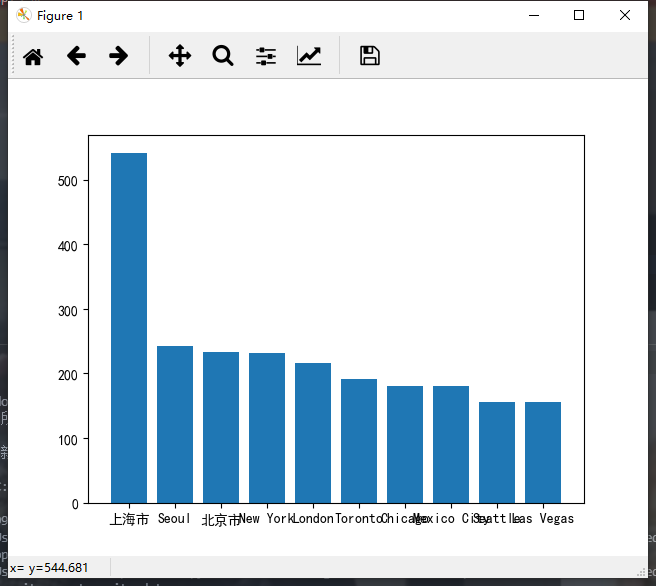The height and width of the screenshot is (586, 656).
Task: Click the 500 y-axis tick label
Action: pyautogui.click(x=68, y=181)
